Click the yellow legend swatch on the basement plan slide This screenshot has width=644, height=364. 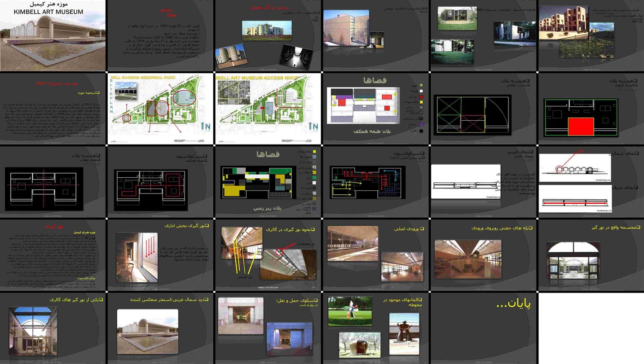(x=314, y=152)
